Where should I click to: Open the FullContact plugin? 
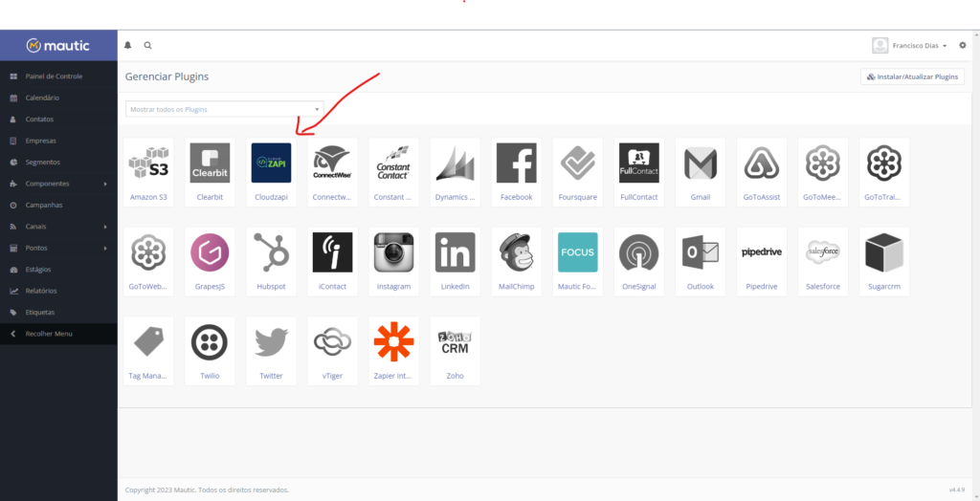pos(638,172)
